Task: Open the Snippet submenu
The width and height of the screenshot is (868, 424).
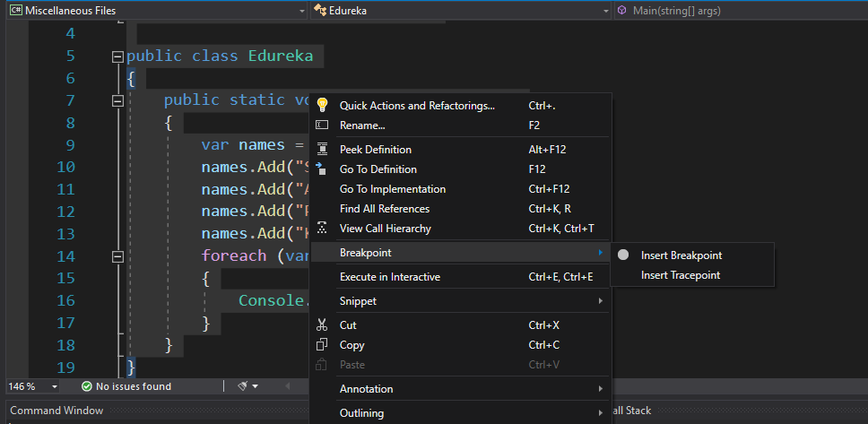Action: (x=461, y=301)
